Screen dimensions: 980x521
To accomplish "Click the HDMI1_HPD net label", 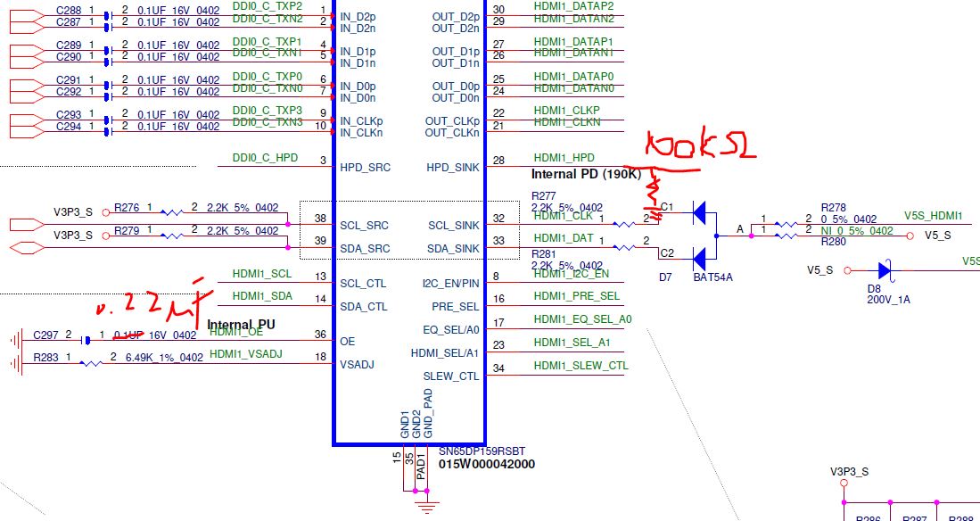I will click(564, 158).
